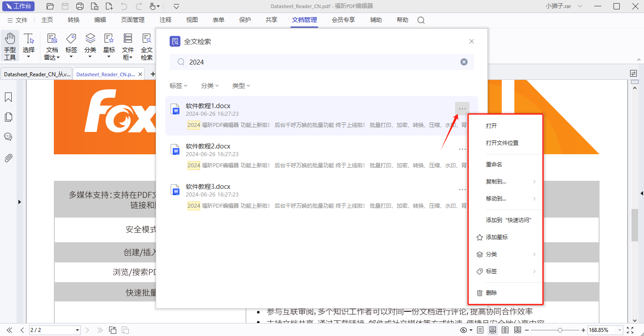This screenshot has width=644, height=336.
Task: Click the print icon in quick toolbar
Action: [80, 6]
